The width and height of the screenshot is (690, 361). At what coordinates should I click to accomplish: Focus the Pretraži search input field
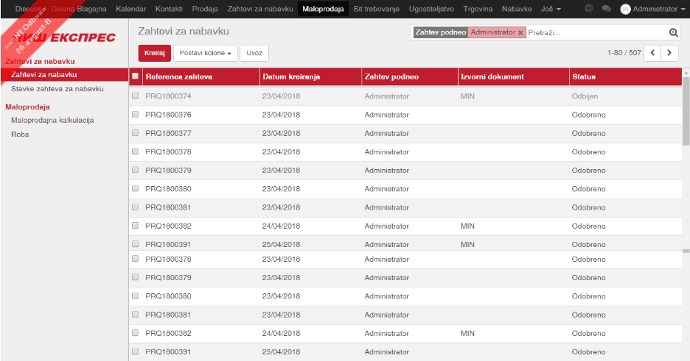point(597,33)
